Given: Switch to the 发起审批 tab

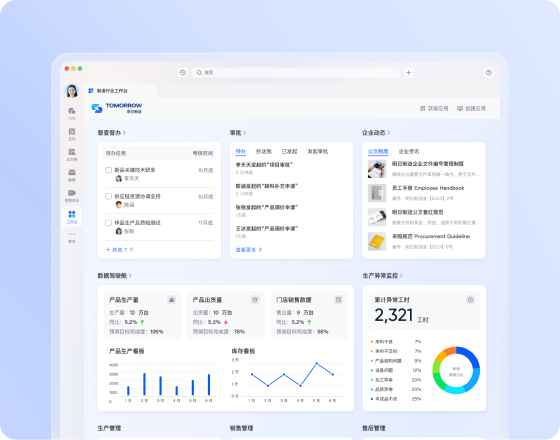Looking at the screenshot, I should click(x=318, y=151).
